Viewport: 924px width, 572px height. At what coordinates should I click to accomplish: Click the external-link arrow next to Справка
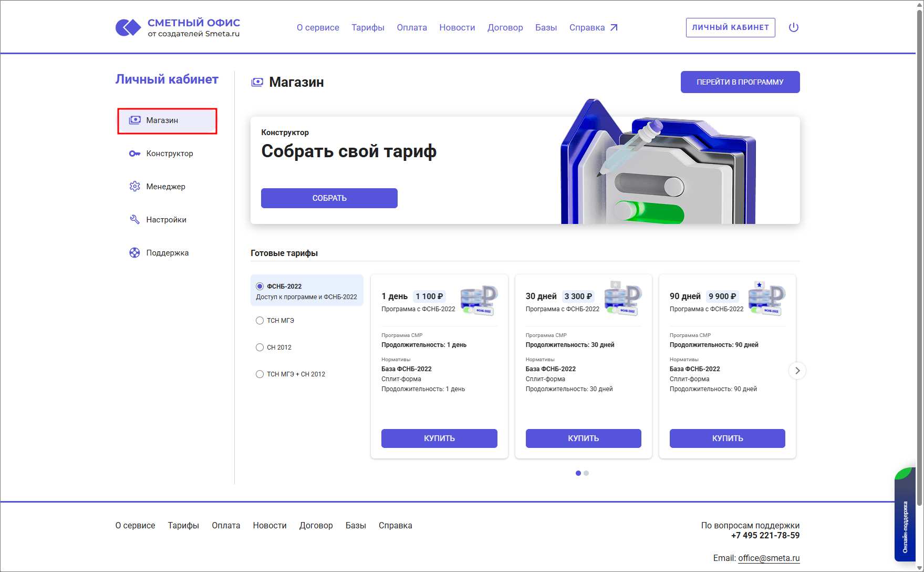[614, 27]
